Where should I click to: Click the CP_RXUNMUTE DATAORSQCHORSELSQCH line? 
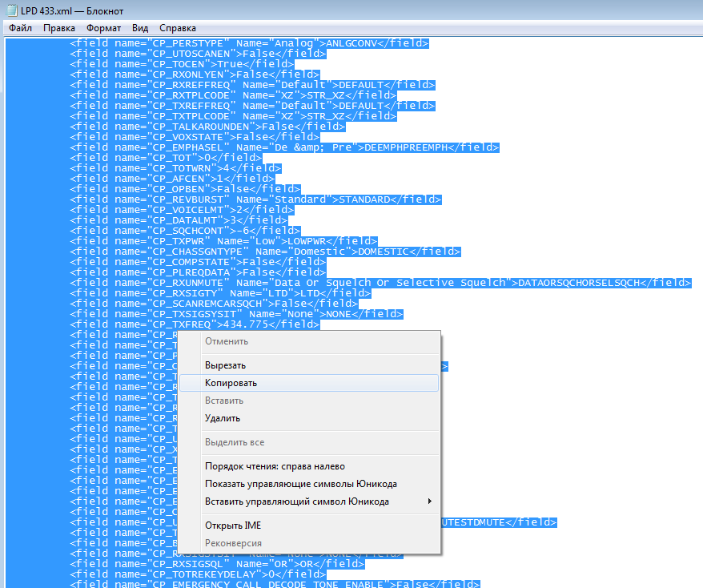pos(380,283)
